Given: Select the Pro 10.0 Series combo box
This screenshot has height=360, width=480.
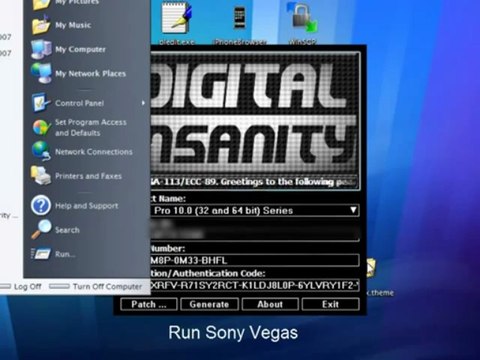Looking at the screenshot, I should pos(255,210).
